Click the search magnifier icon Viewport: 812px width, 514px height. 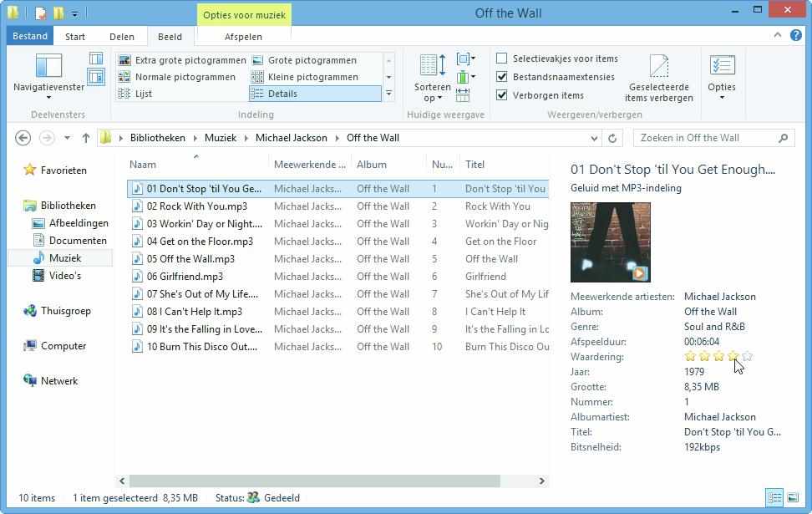(783, 138)
